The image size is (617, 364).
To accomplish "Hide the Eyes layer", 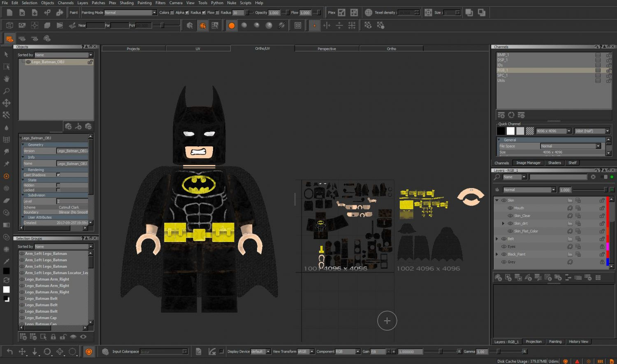I will tap(503, 247).
